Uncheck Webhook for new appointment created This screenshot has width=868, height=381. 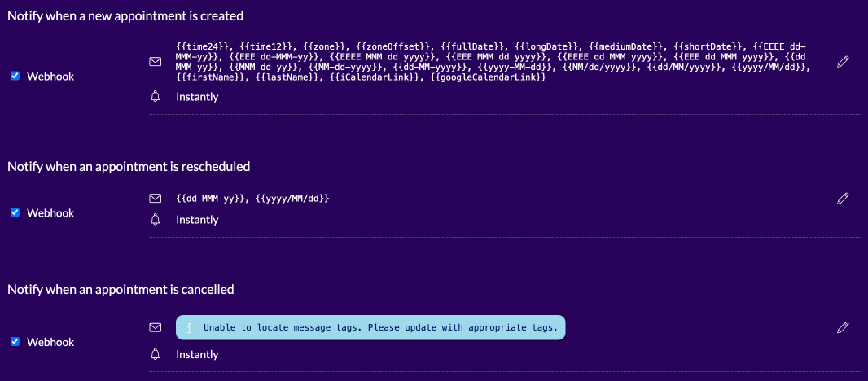click(15, 76)
